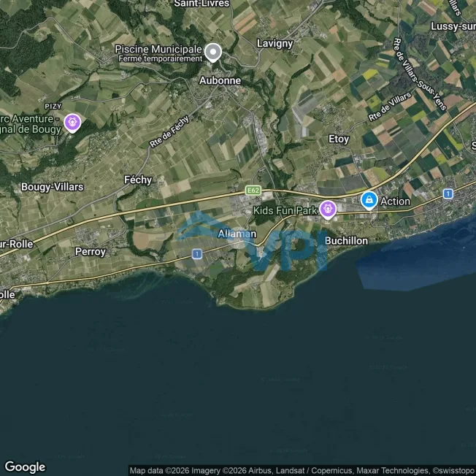Select the Buchillon label
Viewport: 476px width, 476px height.
pyautogui.click(x=346, y=241)
